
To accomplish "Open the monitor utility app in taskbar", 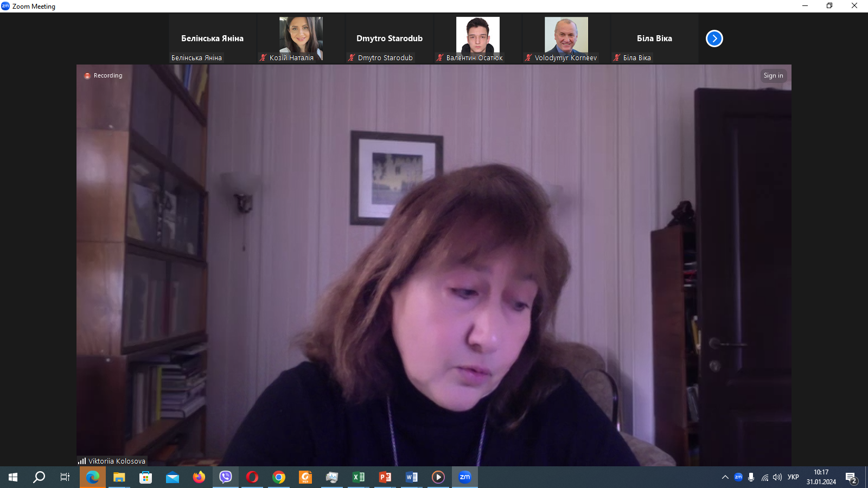I will (x=332, y=477).
